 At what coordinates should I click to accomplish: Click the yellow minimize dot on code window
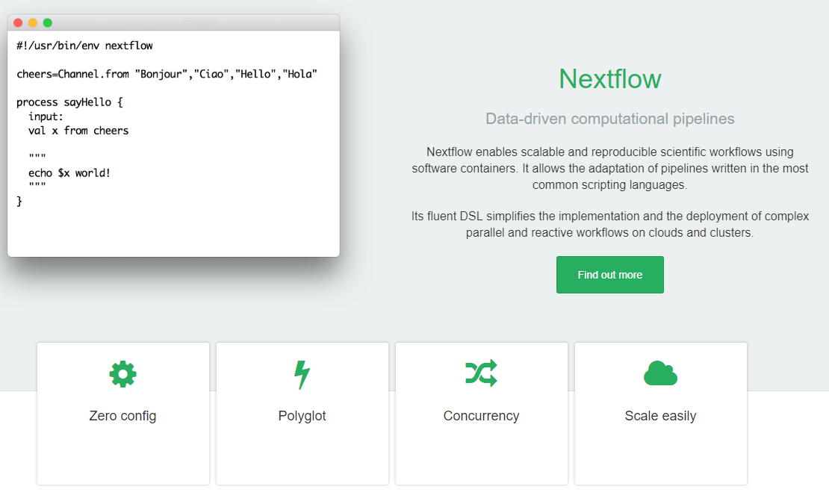click(x=33, y=22)
